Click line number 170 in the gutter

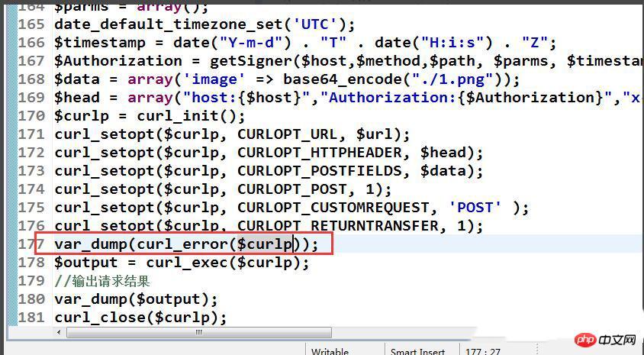coord(31,116)
